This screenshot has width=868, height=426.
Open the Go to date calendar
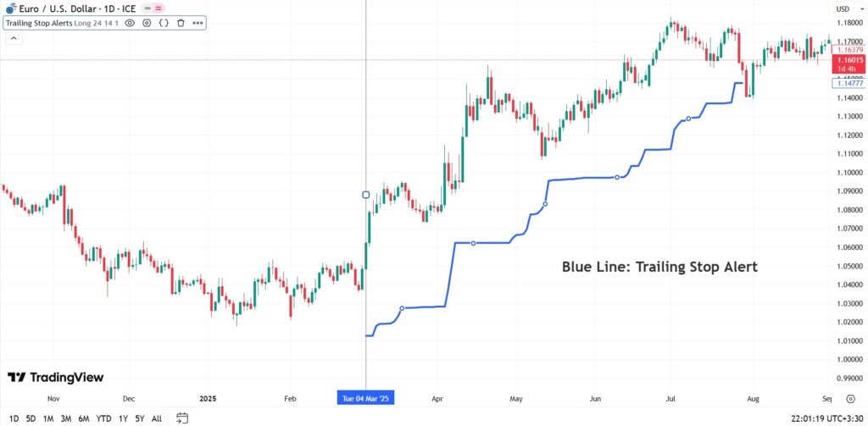(182, 418)
